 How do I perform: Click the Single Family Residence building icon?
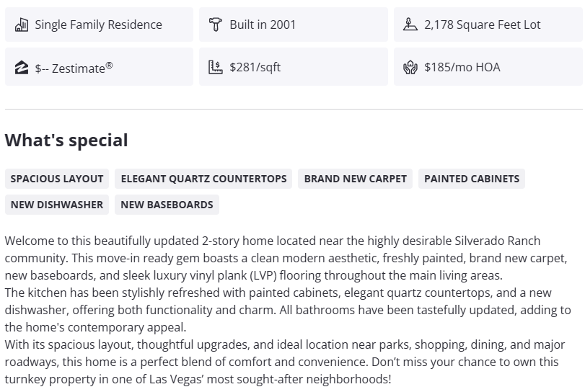point(21,24)
